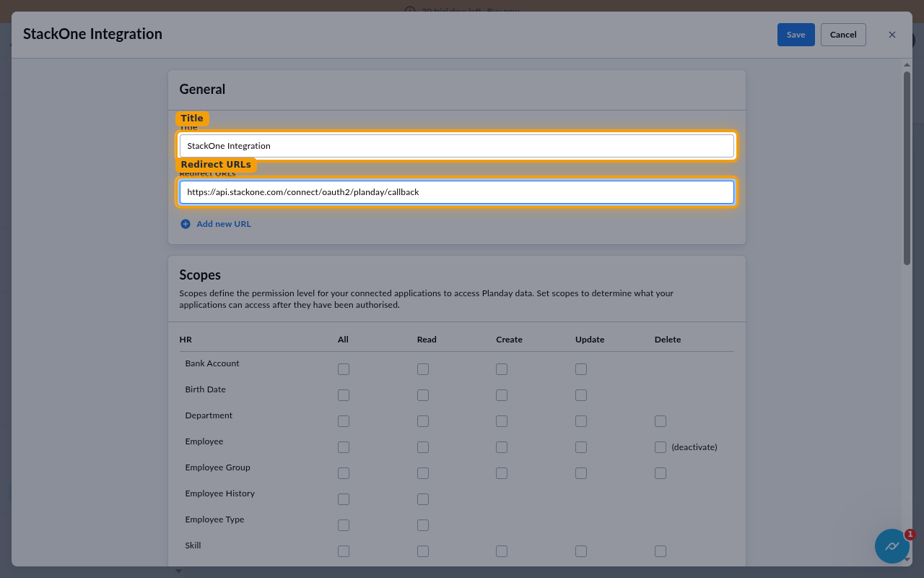This screenshot has width=924, height=578.
Task: Check Bank Account Read checkbox
Action: point(423,369)
